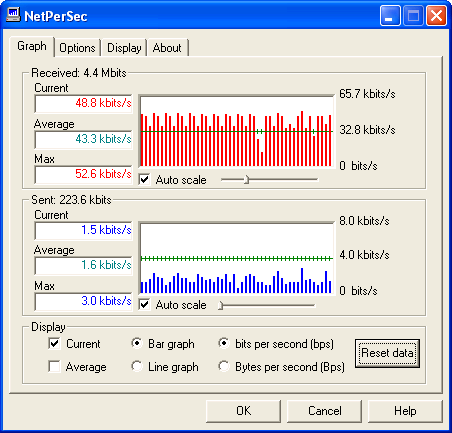The image size is (452, 433).
Task: Click the Sent graph scale slider thumb
Action: pyautogui.click(x=220, y=305)
